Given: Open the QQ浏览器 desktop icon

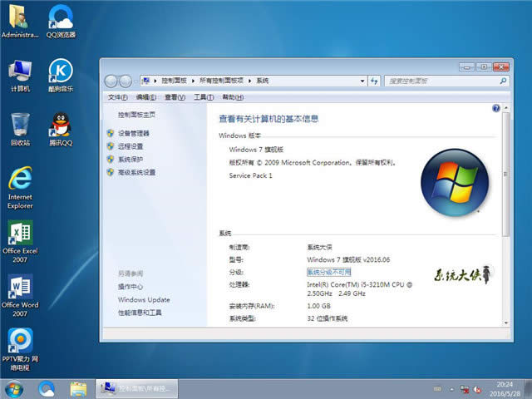Looking at the screenshot, I should (61, 17).
